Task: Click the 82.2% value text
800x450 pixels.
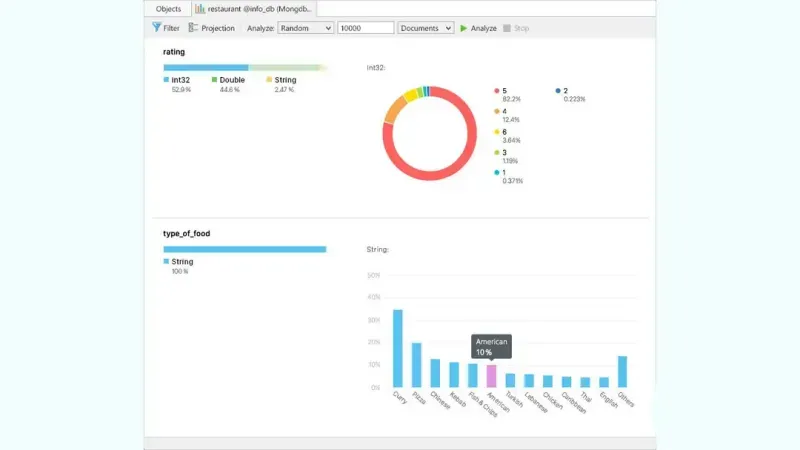Action: click(x=511, y=99)
